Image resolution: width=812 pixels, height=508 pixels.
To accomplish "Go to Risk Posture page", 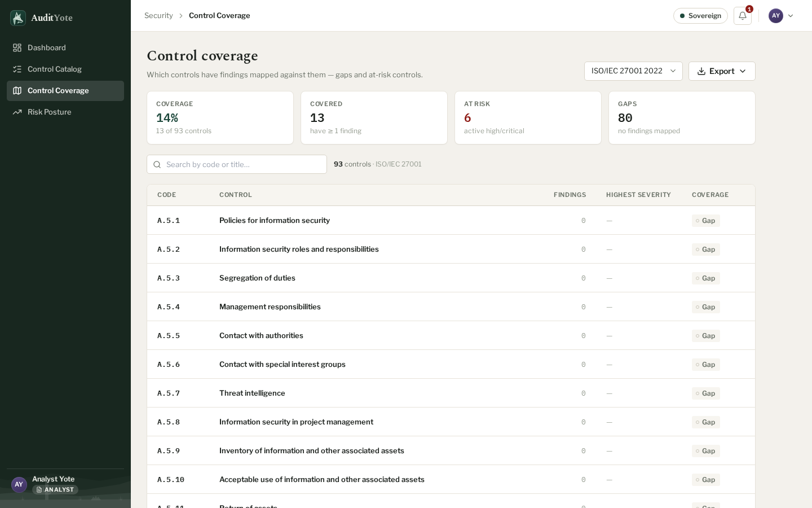I will tap(65, 112).
